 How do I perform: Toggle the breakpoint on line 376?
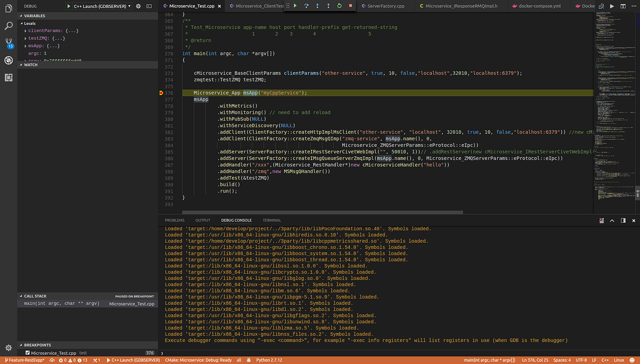click(162, 93)
